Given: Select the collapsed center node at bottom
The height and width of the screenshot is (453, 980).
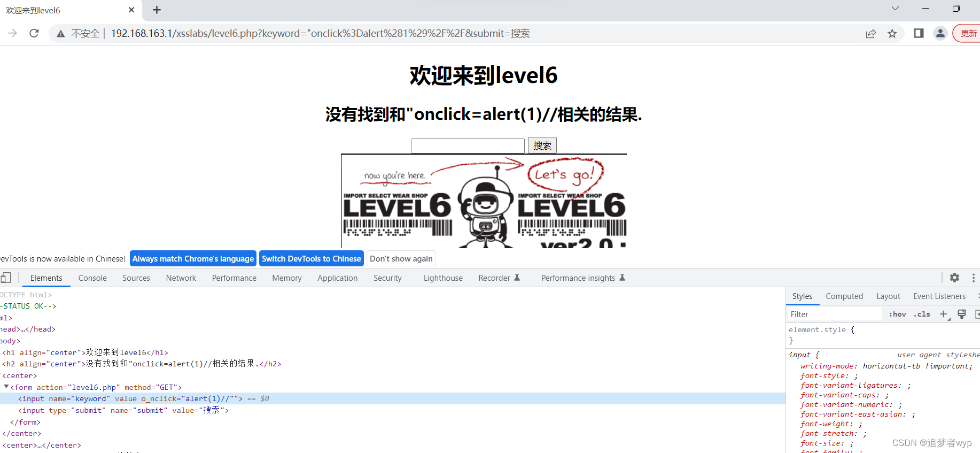Looking at the screenshot, I should point(42,445).
